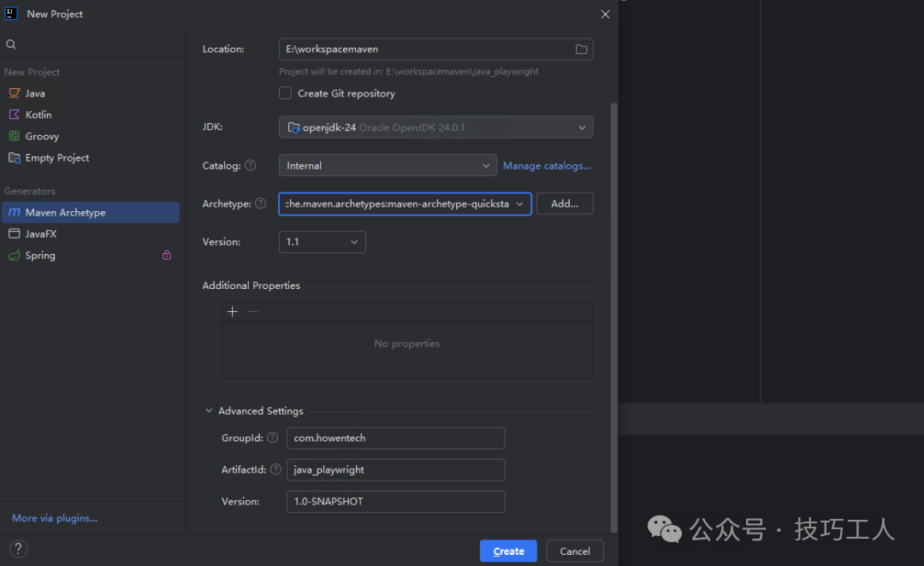Click the plus icon to add property

(x=232, y=312)
